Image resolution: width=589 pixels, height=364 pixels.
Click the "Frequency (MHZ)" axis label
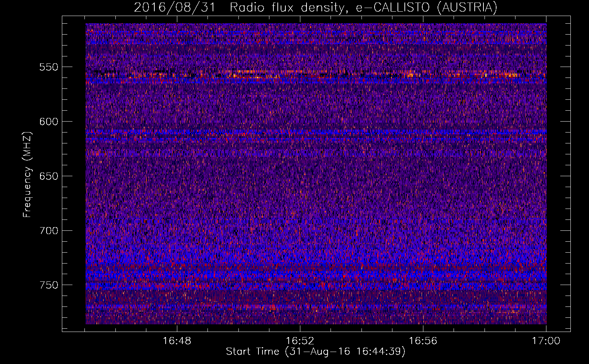coord(27,174)
